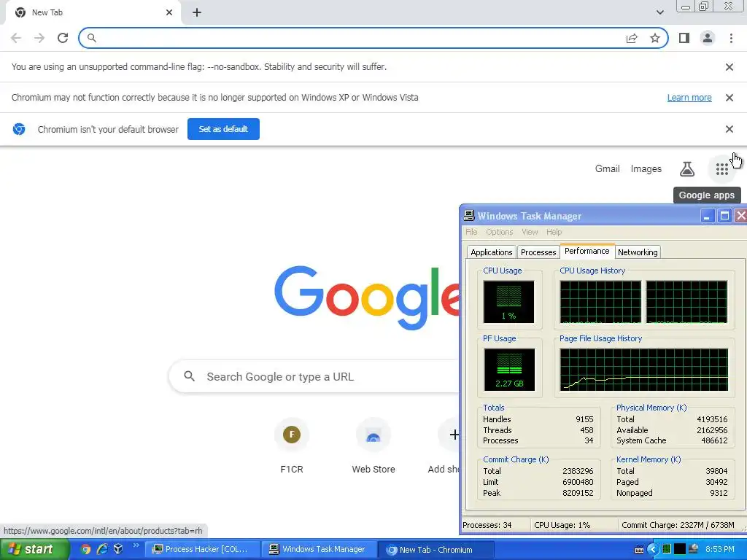Click the share page icon in address bar
The height and width of the screenshot is (560, 747).
632,38
